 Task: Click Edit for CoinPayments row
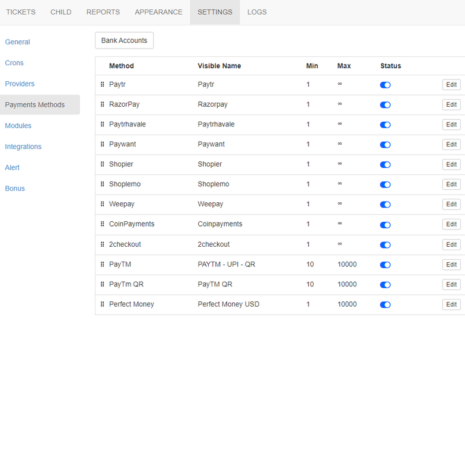point(451,224)
